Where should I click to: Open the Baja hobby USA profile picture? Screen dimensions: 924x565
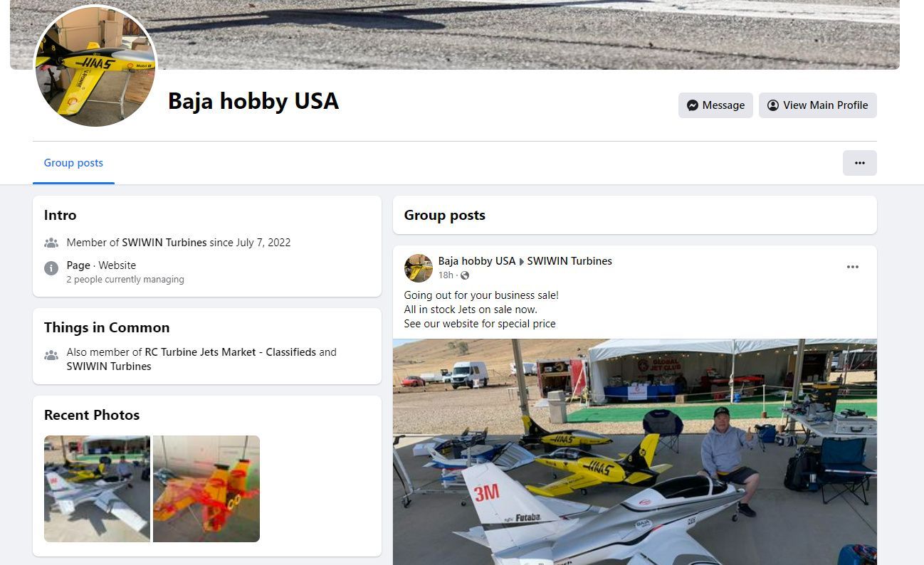tap(95, 67)
